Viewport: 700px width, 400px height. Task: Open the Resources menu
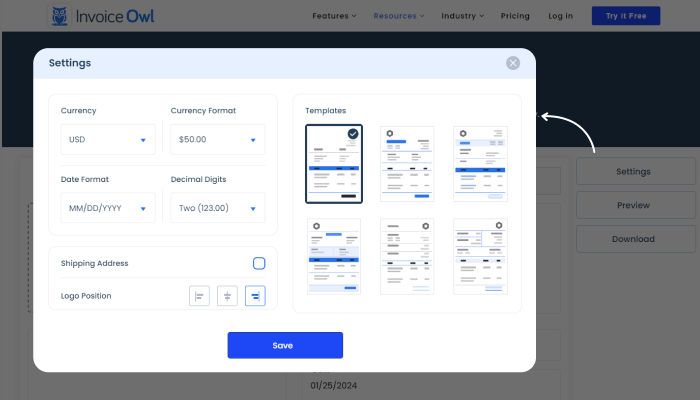click(x=398, y=16)
